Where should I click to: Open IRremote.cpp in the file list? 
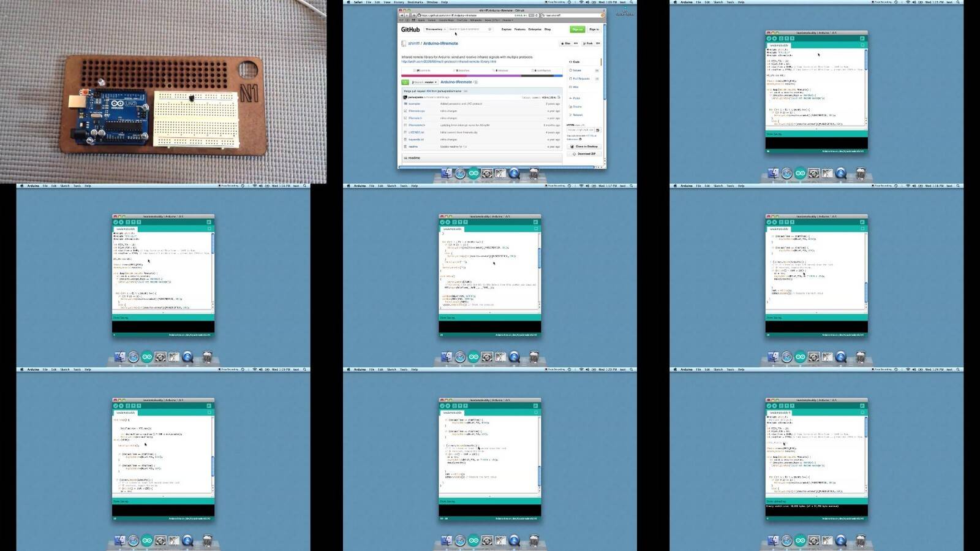417,111
